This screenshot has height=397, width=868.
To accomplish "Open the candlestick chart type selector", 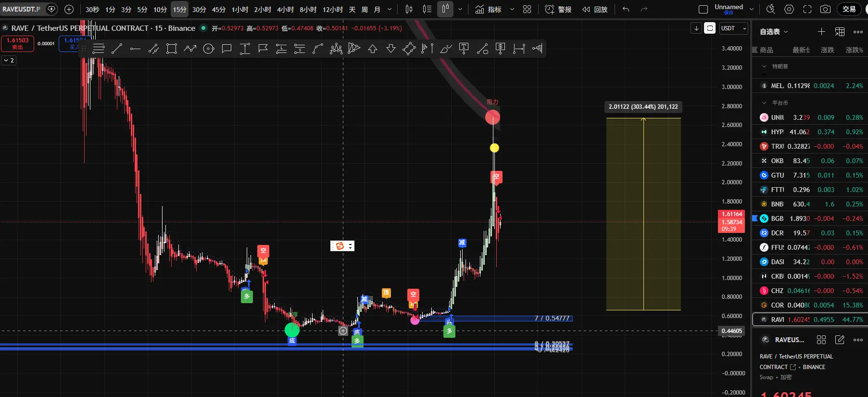I will [x=409, y=9].
